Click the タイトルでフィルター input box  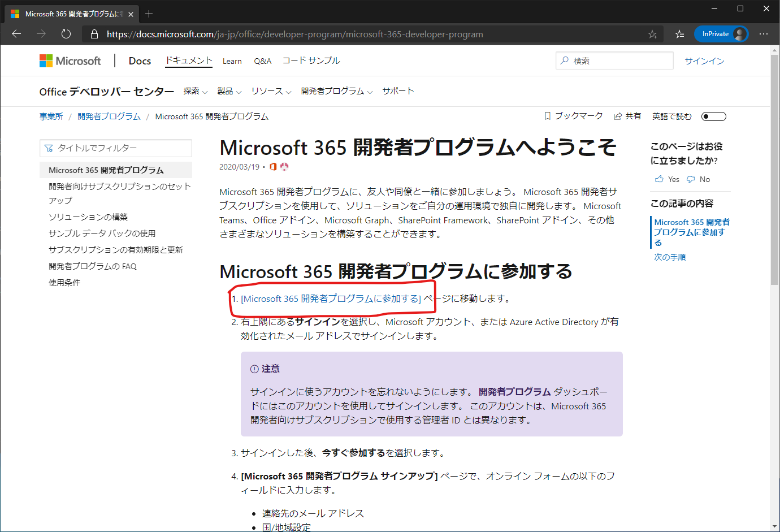116,148
